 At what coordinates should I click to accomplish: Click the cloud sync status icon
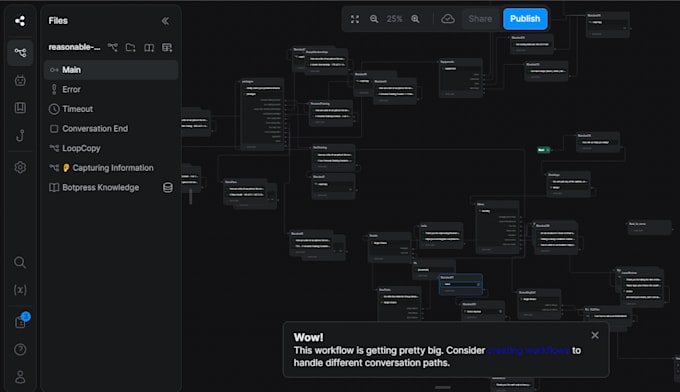tap(448, 19)
